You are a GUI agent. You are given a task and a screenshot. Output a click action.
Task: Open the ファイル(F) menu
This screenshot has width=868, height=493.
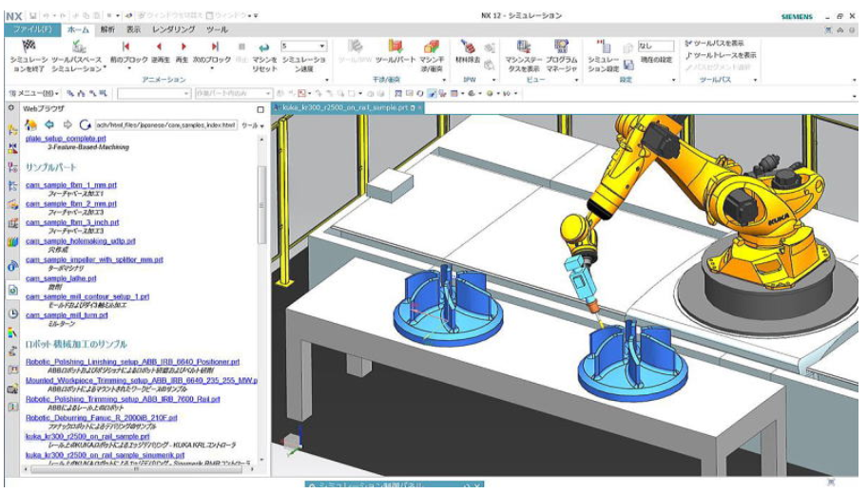click(32, 29)
